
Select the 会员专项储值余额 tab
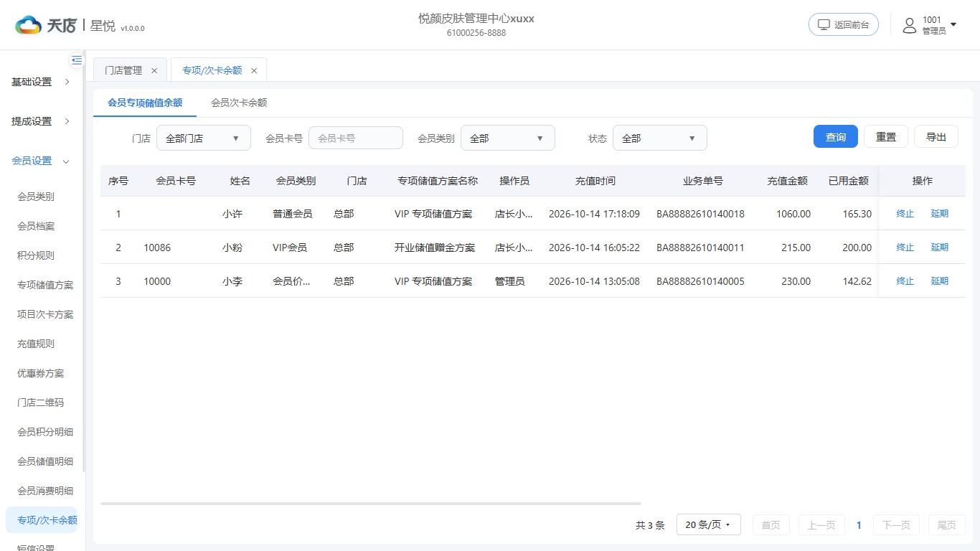point(145,103)
